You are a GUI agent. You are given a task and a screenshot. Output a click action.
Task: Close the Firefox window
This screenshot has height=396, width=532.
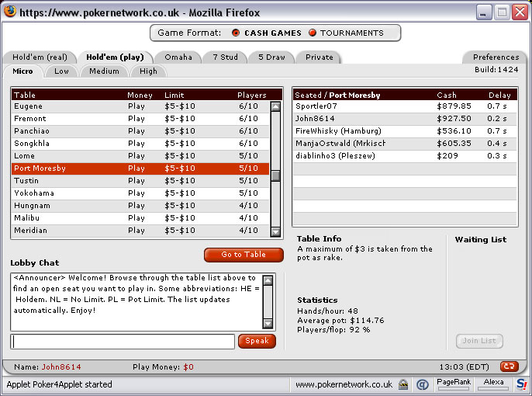pos(520,12)
